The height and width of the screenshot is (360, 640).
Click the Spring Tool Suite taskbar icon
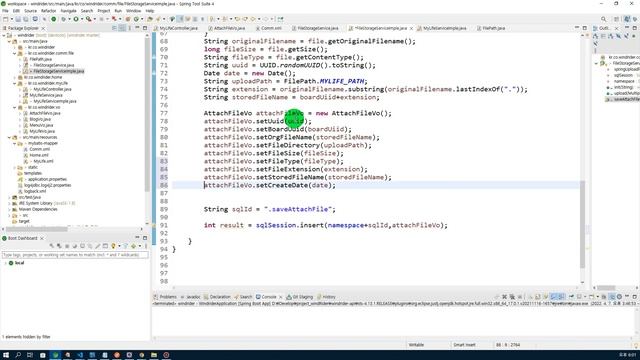tap(56, 355)
